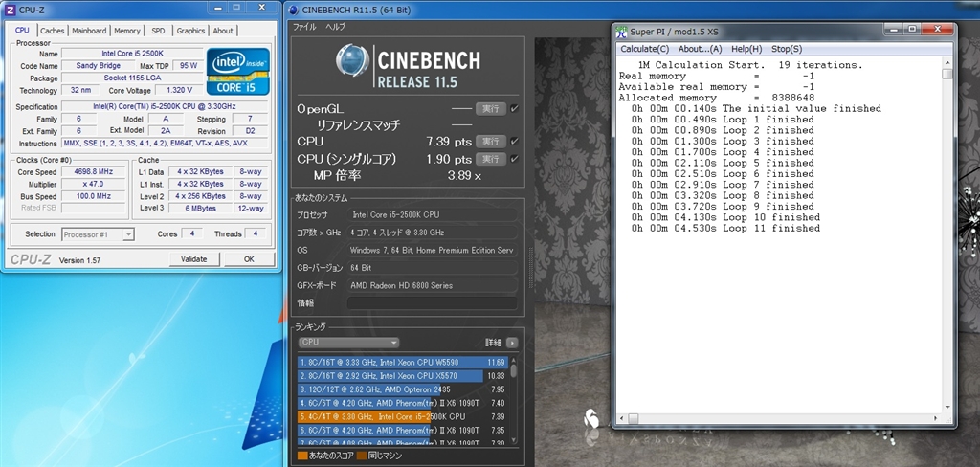Toggle the OpenGL test checkbox

pos(514,109)
